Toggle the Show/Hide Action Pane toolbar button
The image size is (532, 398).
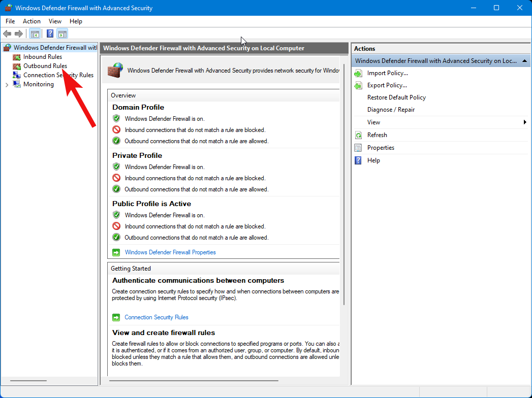(62, 34)
